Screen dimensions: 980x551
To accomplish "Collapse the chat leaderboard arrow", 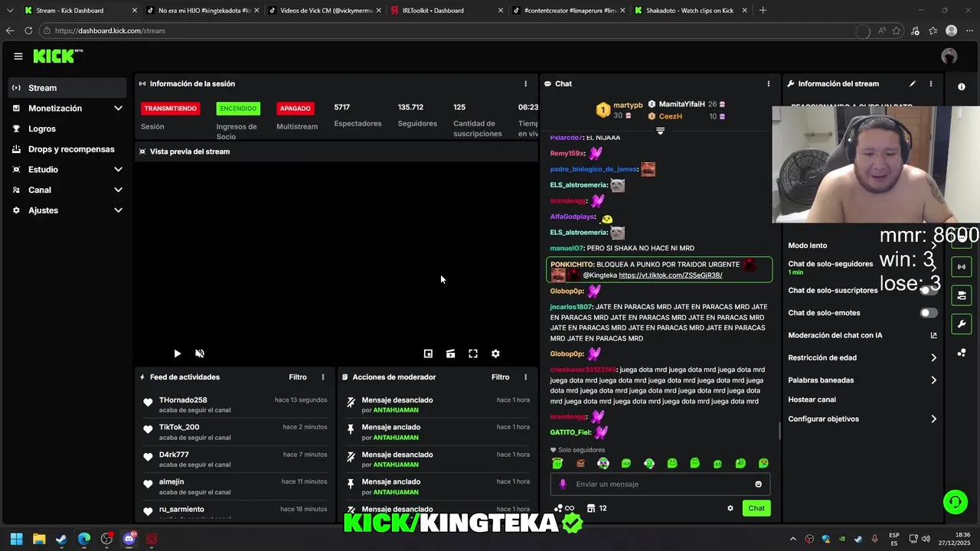I will click(x=660, y=131).
